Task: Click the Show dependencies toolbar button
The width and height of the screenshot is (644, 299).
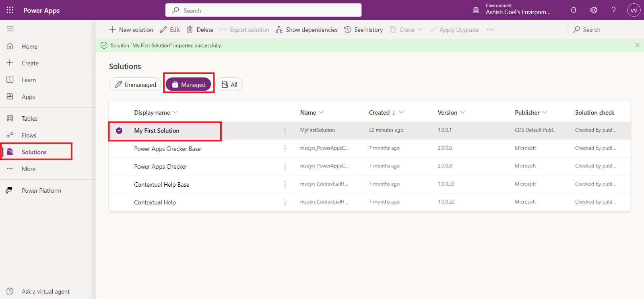Action: click(x=307, y=30)
